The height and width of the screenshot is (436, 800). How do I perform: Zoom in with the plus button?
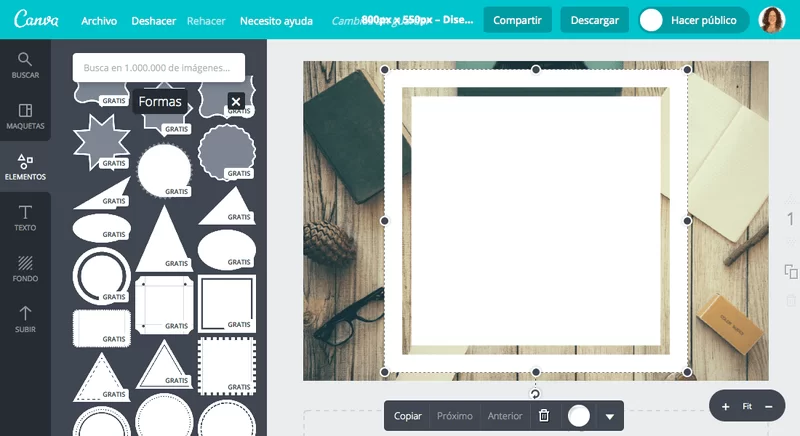click(726, 406)
